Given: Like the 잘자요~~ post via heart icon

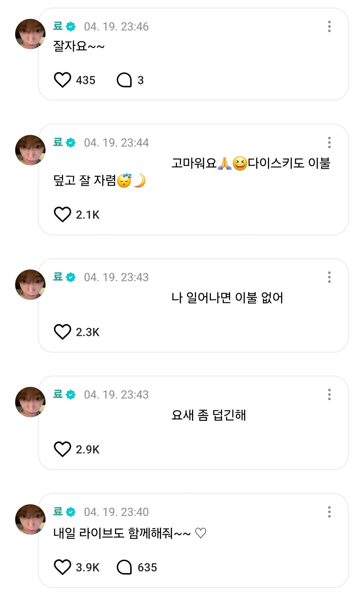Looking at the screenshot, I should coord(62,80).
